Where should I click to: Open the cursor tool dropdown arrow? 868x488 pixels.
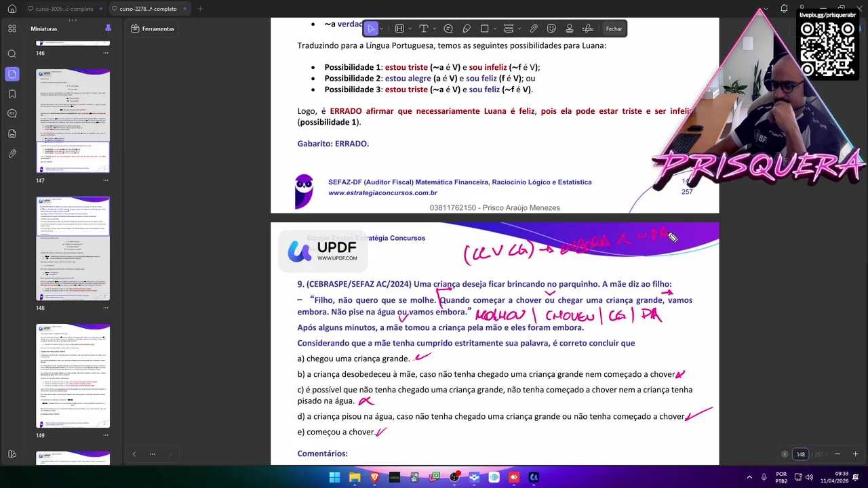click(382, 28)
